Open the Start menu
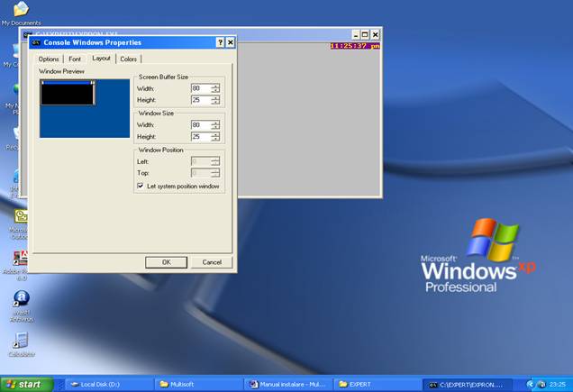 pos(26,384)
